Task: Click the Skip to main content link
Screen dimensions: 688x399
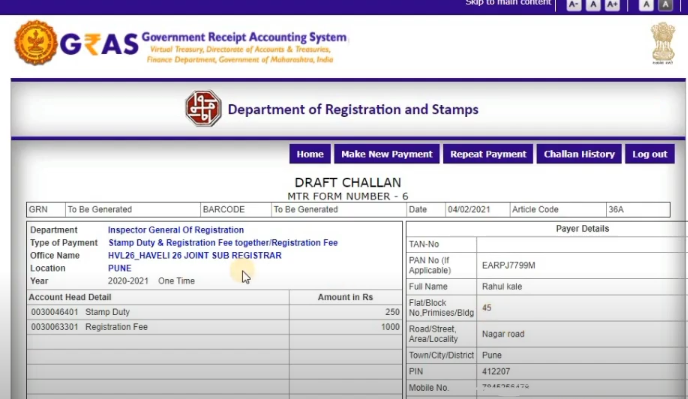Action: [x=508, y=3]
